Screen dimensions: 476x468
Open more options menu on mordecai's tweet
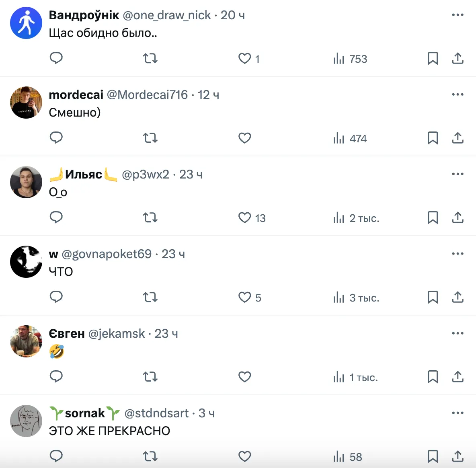pyautogui.click(x=458, y=94)
